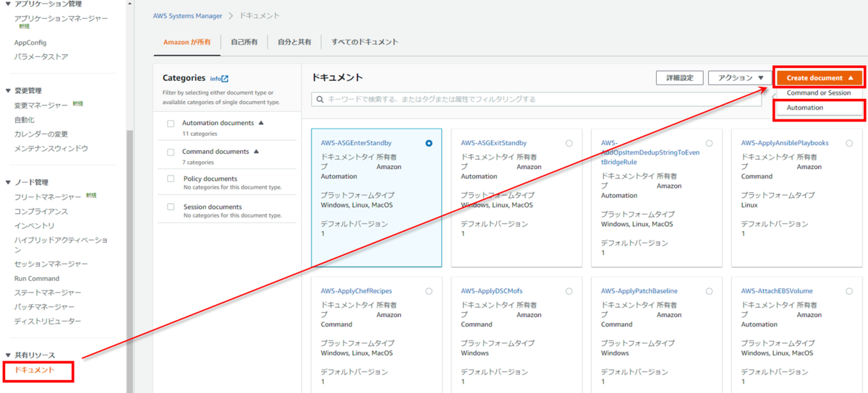Image resolution: width=868 pixels, height=393 pixels.
Task: Select AWS-ASGEnterStandby radio button
Action: [430, 143]
